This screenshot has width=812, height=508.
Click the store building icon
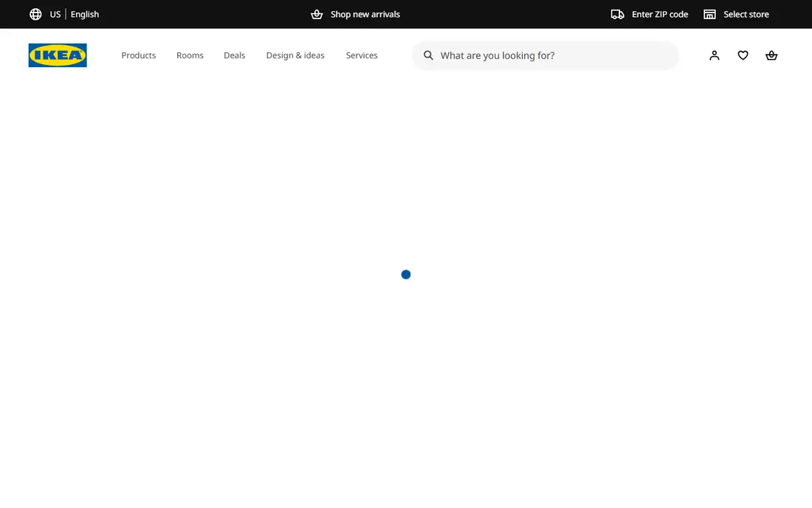coord(709,14)
